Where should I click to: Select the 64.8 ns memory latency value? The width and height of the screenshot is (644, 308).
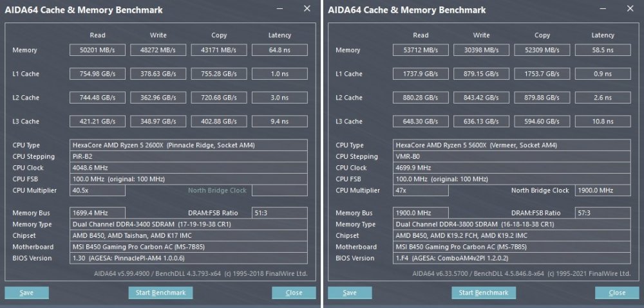tap(279, 50)
